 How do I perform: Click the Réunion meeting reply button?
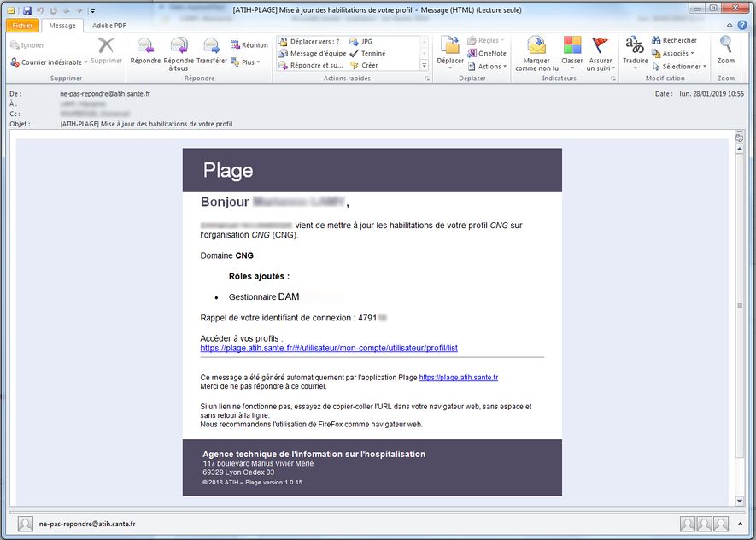point(249,44)
